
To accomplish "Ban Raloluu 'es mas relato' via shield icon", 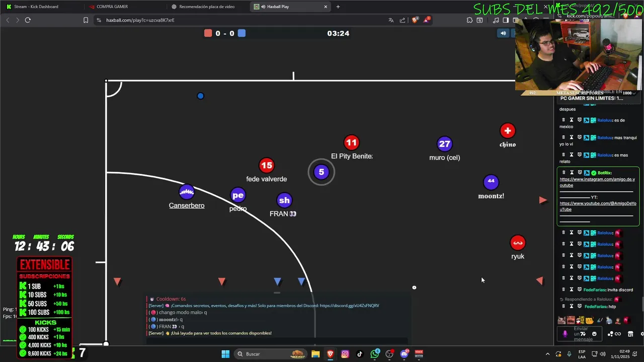I will coord(580,155).
